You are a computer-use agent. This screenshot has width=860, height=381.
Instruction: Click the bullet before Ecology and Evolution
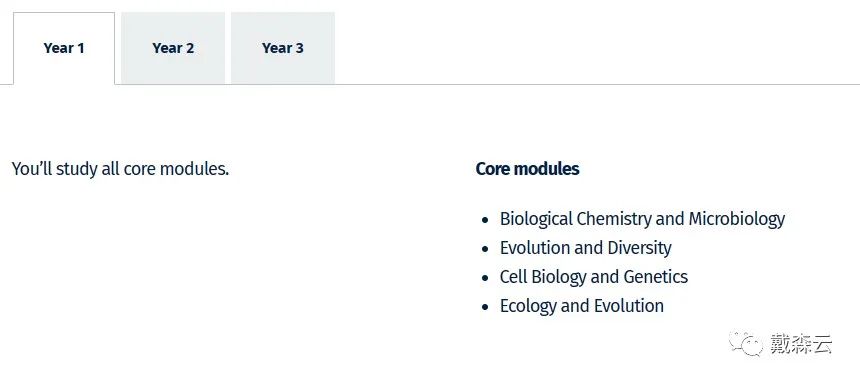tap(485, 307)
